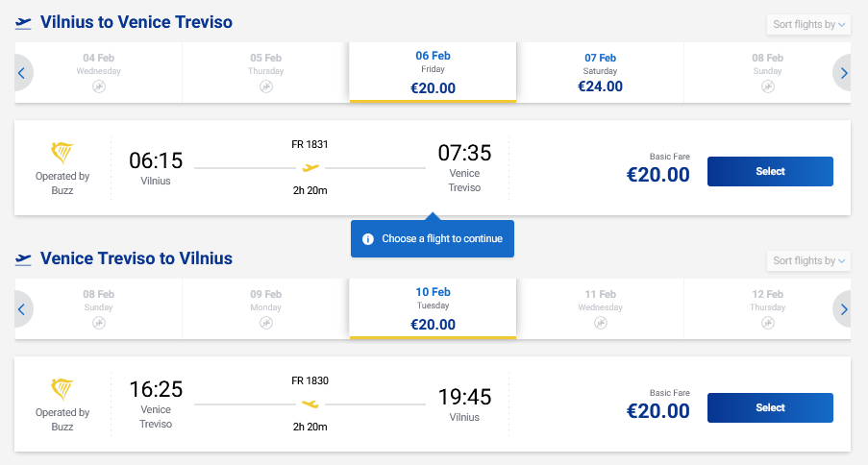Show earlier return dates with left arrow
Screen dimensions: 868x465
(21, 308)
